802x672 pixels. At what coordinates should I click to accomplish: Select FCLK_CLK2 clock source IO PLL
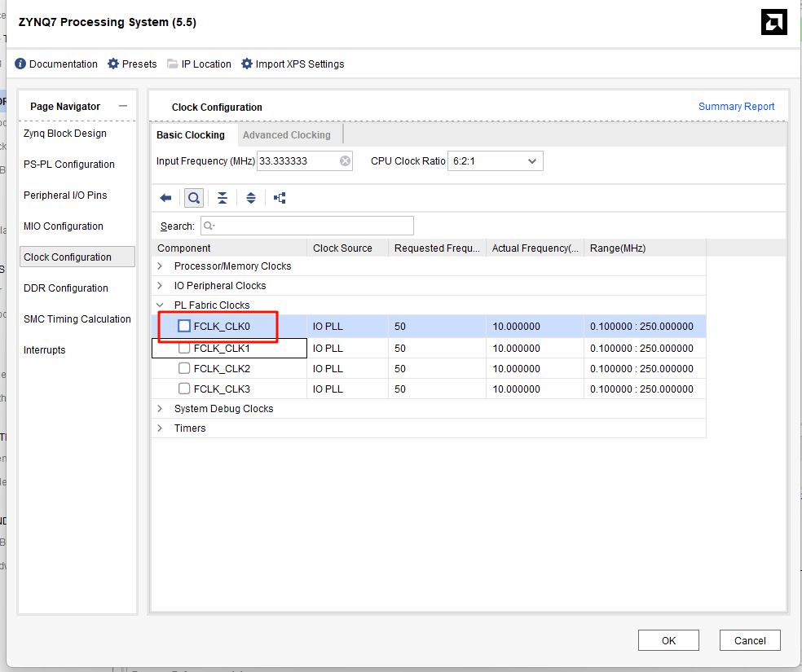coord(347,368)
